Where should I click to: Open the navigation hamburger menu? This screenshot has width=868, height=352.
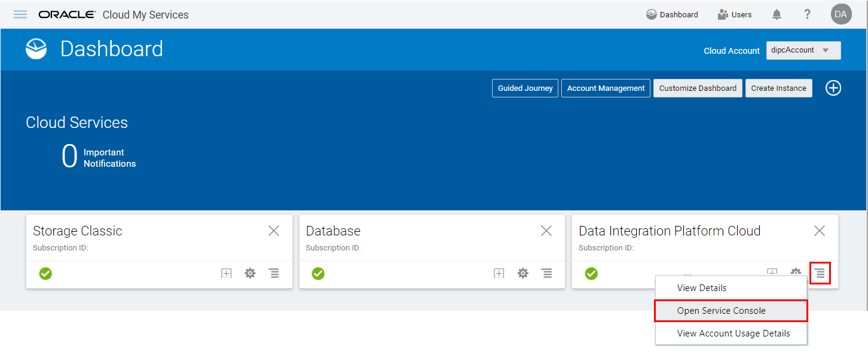(x=20, y=14)
